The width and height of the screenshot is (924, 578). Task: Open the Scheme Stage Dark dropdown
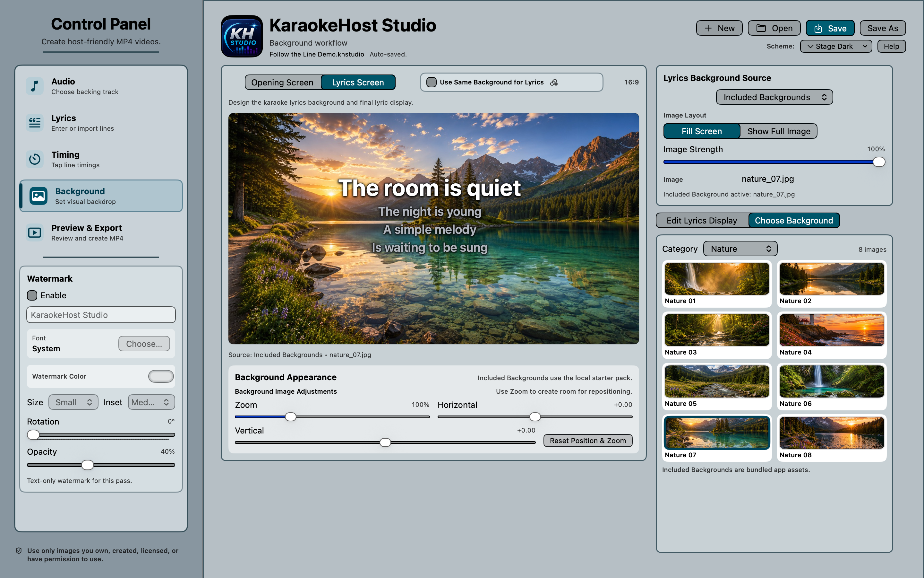[836, 46]
